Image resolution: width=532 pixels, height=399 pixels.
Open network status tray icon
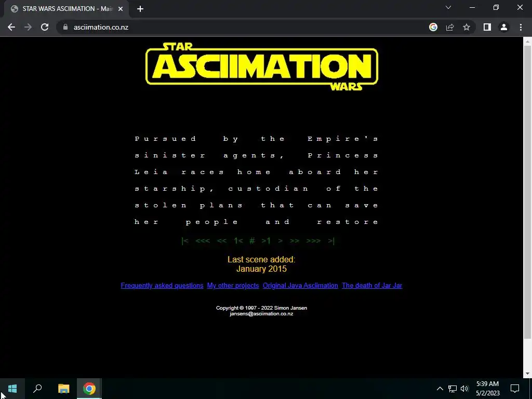(453, 389)
